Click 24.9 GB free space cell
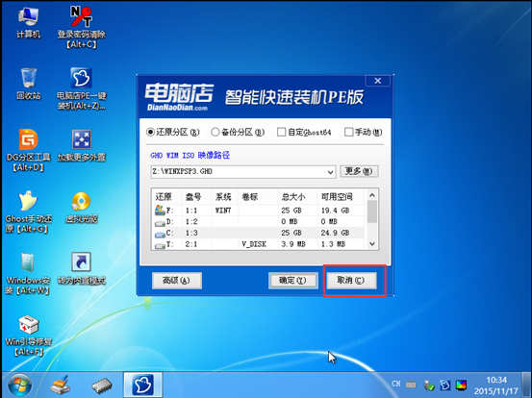The width and height of the screenshot is (532, 398). click(x=335, y=233)
